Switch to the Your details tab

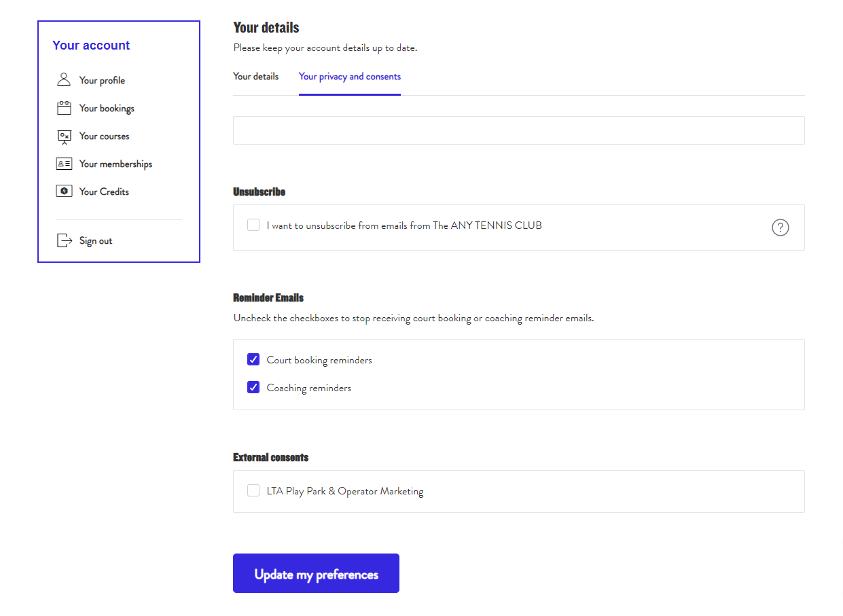[x=255, y=77]
